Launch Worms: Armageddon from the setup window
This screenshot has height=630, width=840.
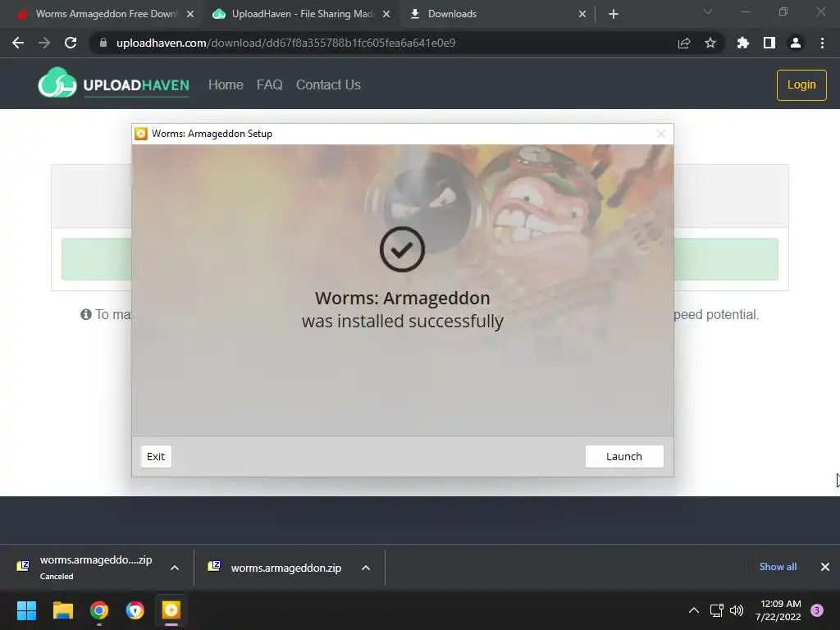(x=624, y=456)
